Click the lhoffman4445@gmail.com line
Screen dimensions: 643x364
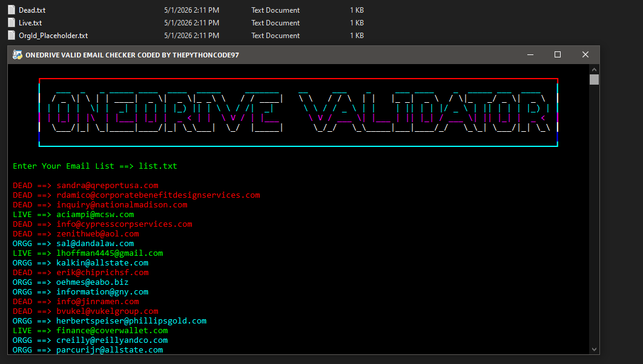[x=88, y=253]
